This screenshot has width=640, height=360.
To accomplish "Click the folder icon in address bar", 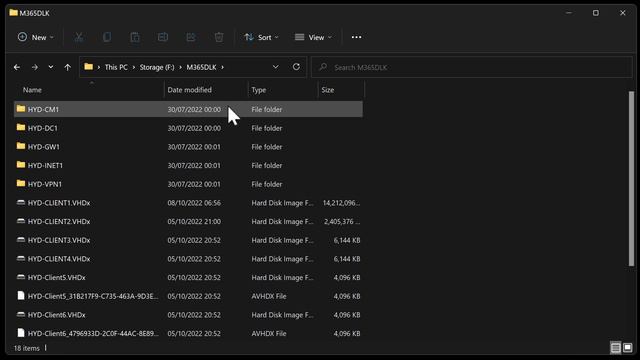I will pos(89,67).
